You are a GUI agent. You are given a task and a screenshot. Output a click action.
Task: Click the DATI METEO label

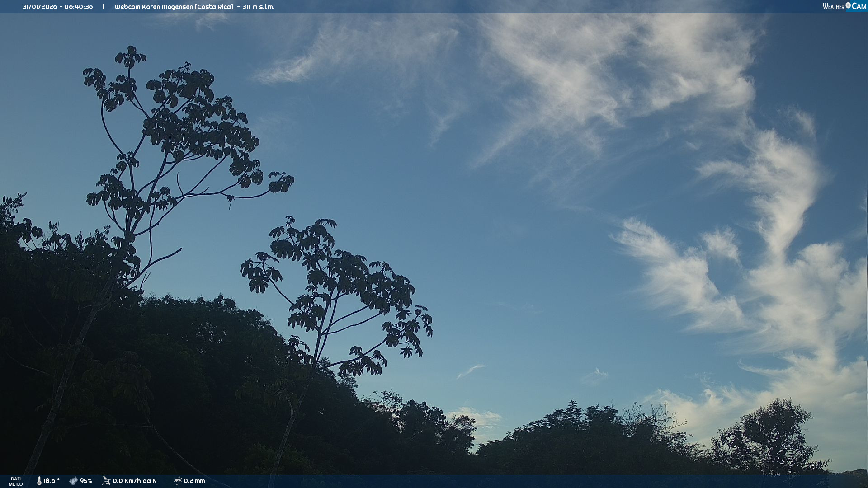point(16,481)
